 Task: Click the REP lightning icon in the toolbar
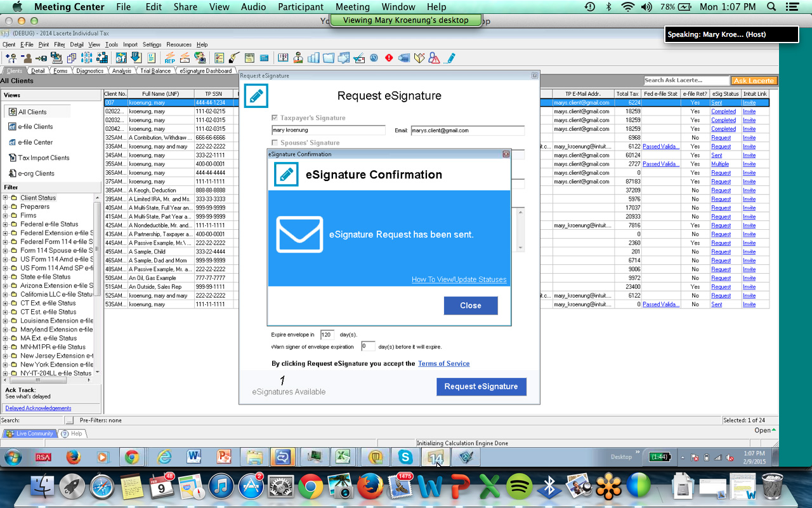coord(169,58)
